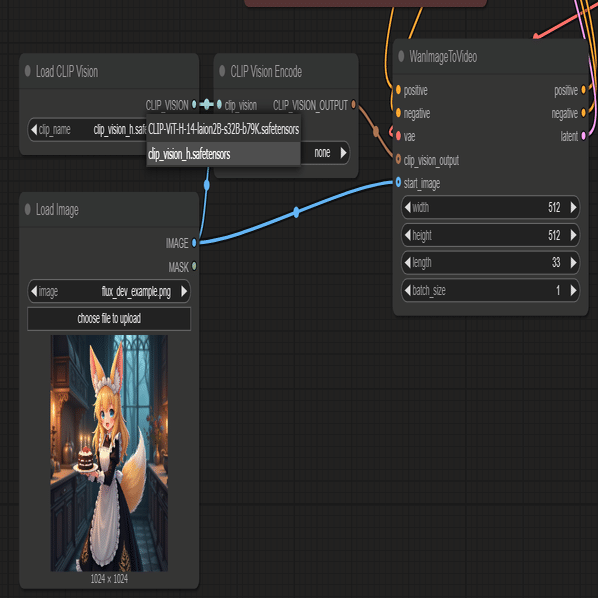Image resolution: width=598 pixels, height=598 pixels.
Task: Toggle the Load Image node collapse dot
Action: click(27, 209)
